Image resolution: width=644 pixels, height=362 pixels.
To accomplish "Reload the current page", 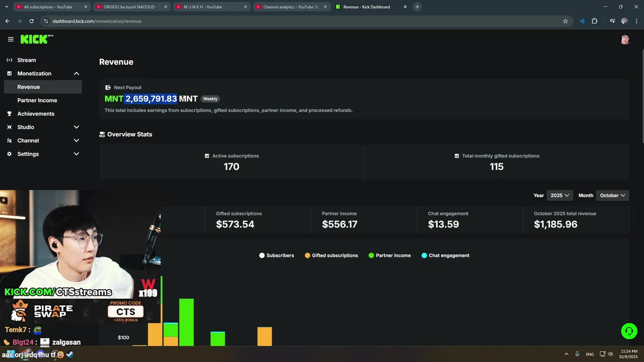I will [31, 21].
